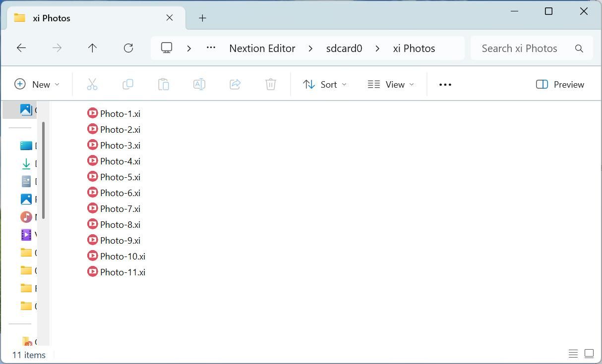Expand the New menu dropdown
Screen dimensions: 602x364
click(x=37, y=84)
